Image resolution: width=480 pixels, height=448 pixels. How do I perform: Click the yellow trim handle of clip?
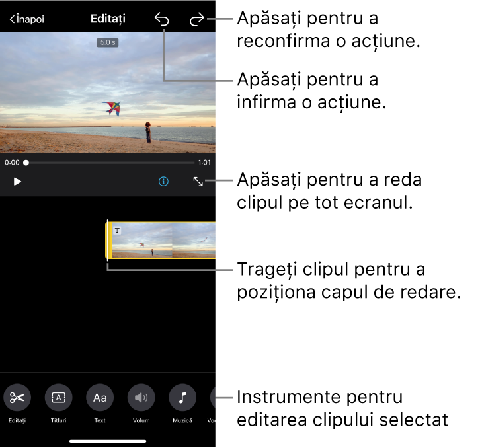click(x=108, y=241)
